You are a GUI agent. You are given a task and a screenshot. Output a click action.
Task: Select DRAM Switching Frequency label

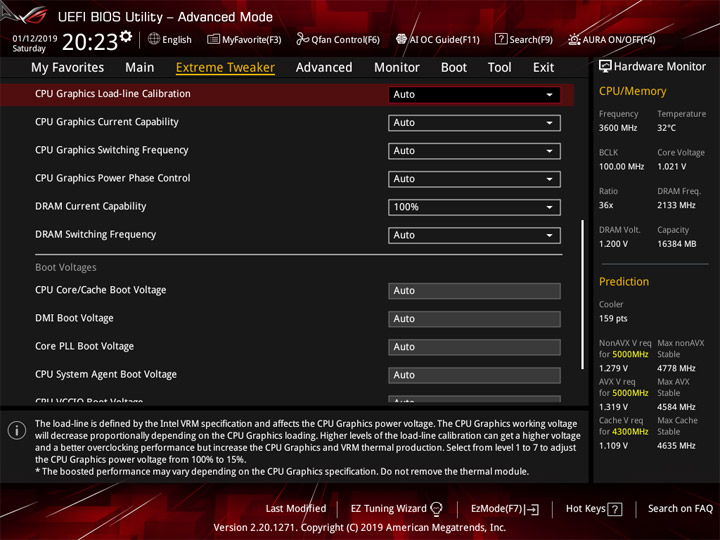click(x=96, y=235)
